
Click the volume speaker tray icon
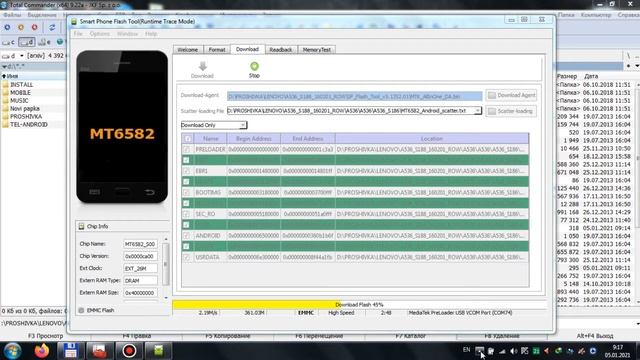(513, 351)
